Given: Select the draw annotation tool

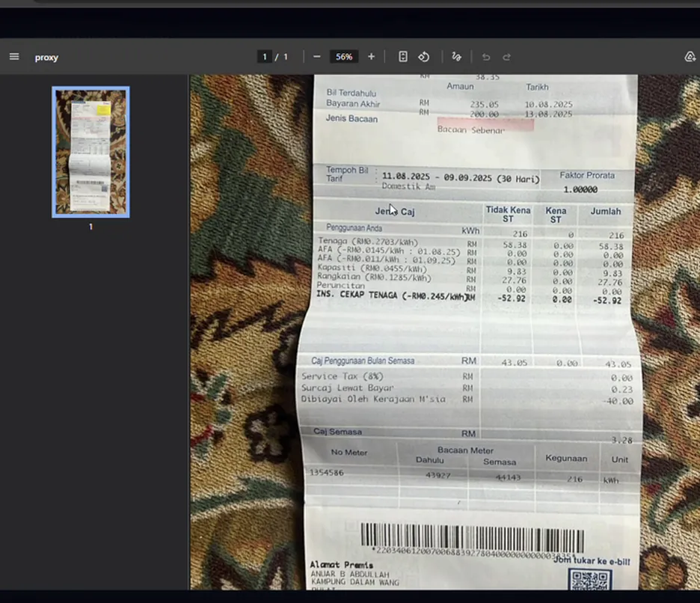Looking at the screenshot, I should click(456, 57).
